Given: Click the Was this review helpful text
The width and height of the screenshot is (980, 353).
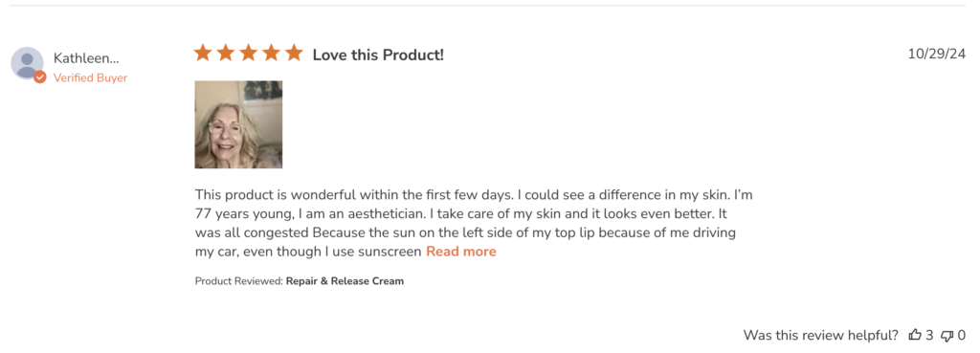Looking at the screenshot, I should point(821,336).
